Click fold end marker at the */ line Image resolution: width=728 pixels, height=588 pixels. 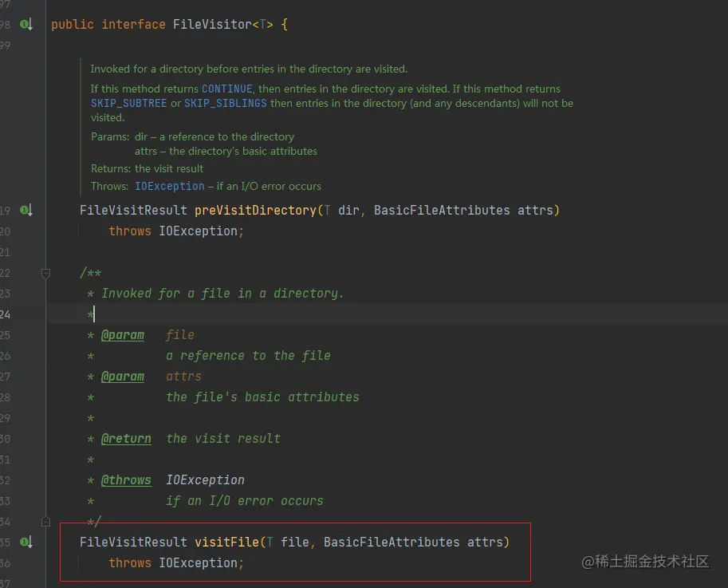[45, 522]
